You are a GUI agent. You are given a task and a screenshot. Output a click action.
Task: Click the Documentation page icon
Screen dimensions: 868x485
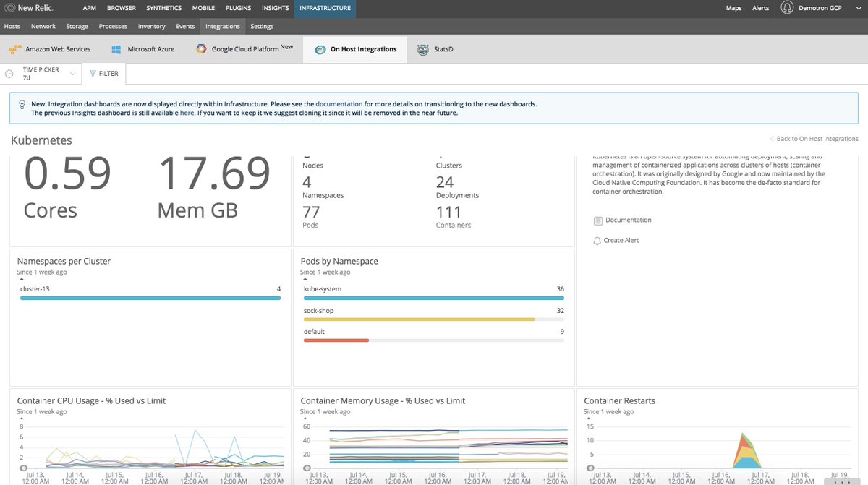pos(597,220)
